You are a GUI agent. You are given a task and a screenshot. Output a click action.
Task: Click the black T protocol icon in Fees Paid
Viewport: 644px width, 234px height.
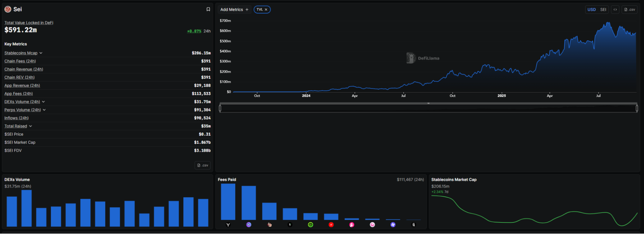(x=290, y=225)
